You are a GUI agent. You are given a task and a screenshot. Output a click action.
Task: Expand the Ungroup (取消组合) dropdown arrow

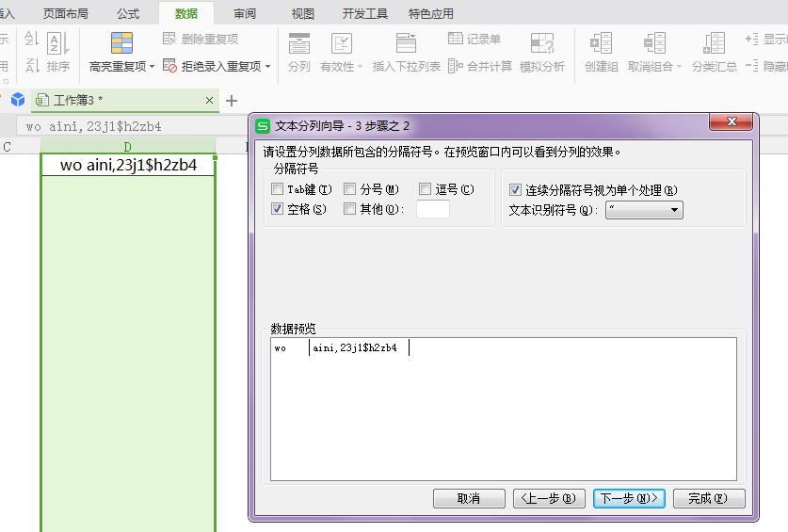(679, 66)
